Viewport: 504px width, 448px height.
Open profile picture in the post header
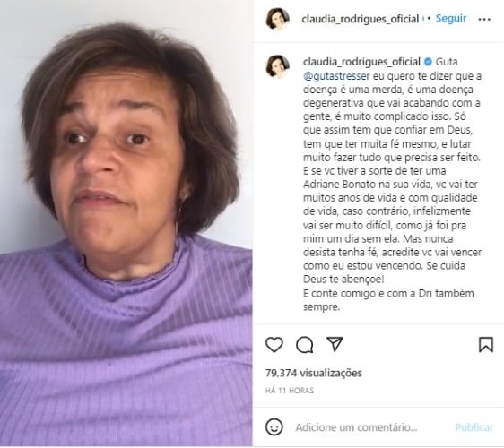277,19
